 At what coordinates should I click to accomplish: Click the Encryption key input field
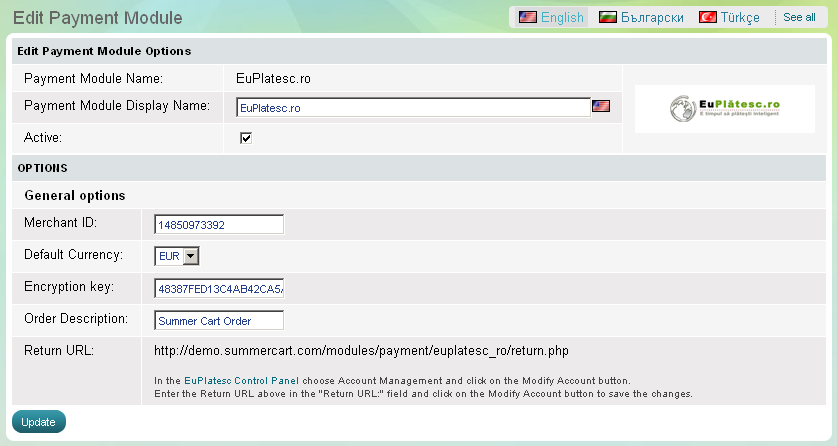219,288
